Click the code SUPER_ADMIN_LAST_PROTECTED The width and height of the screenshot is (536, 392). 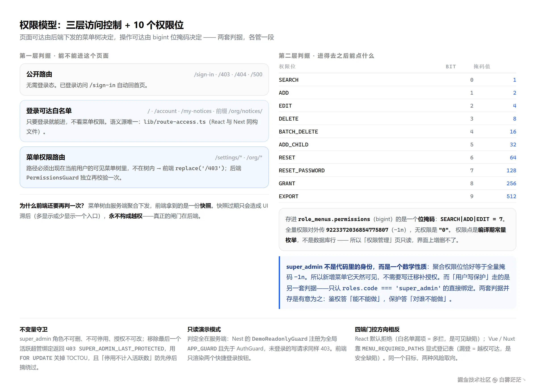click(x=121, y=349)
